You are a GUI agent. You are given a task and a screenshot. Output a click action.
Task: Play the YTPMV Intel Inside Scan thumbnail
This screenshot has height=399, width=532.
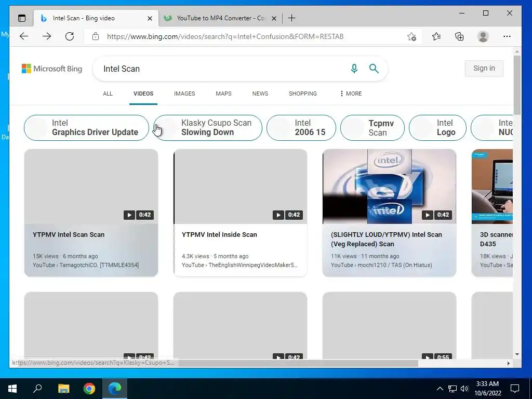point(240,187)
